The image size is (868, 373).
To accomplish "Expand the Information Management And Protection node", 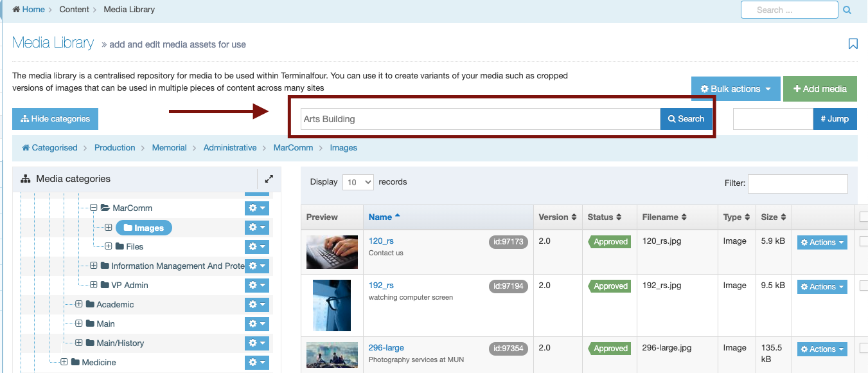I will (94, 266).
